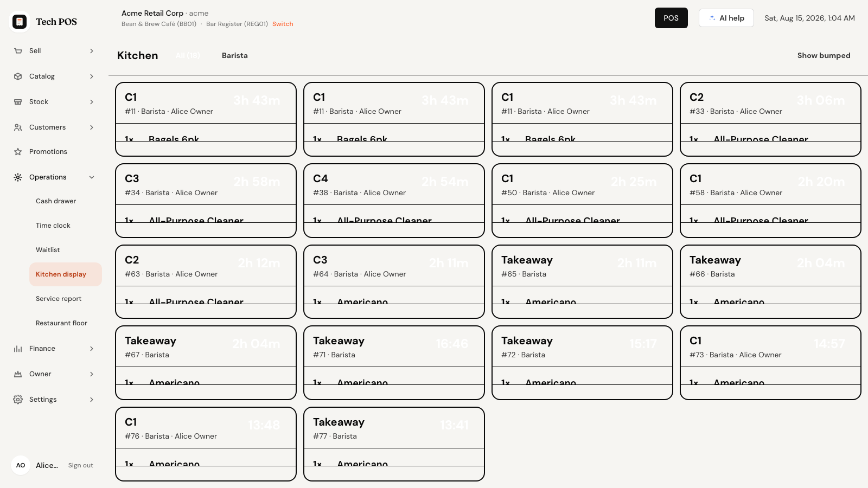Click the Owner crown icon
This screenshot has height=488, width=868.
point(18,374)
